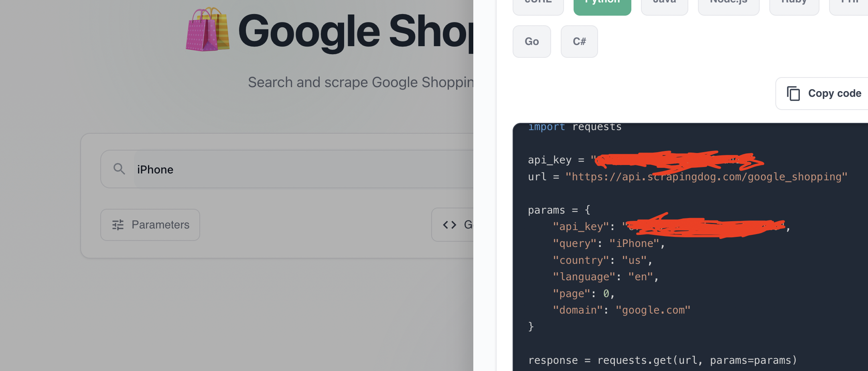Open the Parameters panel

(150, 224)
